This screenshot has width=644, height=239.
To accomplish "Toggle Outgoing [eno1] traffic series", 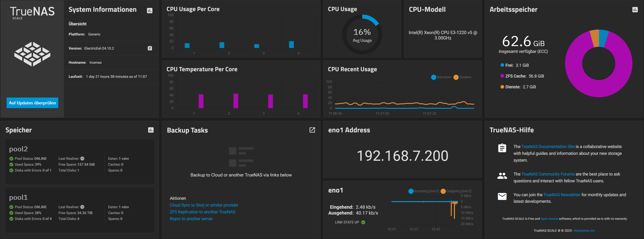I will pos(456,191).
